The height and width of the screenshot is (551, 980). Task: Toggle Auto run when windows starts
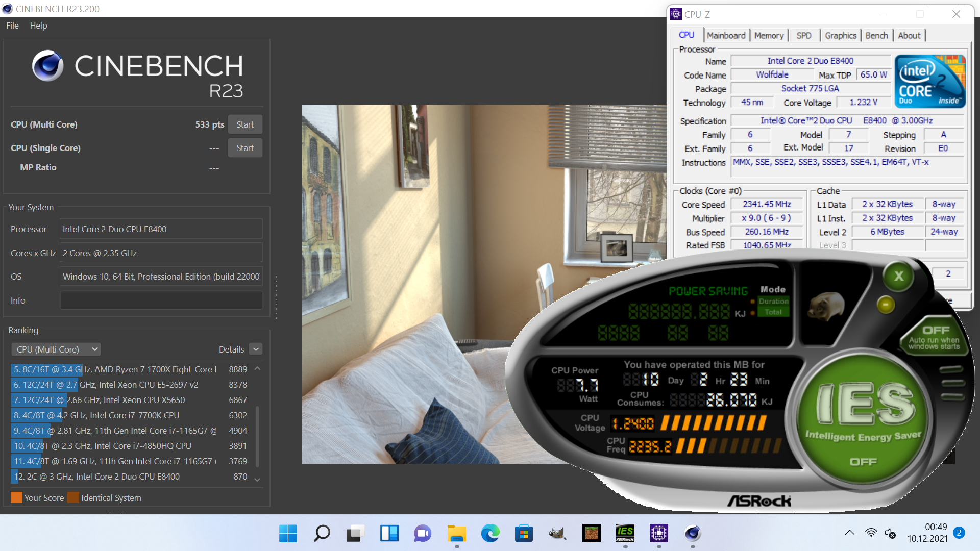[x=935, y=337]
